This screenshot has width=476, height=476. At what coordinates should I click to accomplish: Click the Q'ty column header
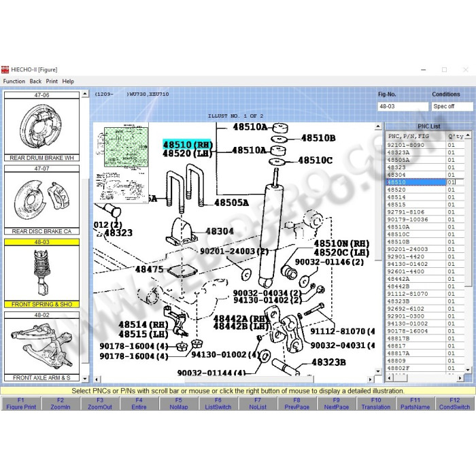click(456, 136)
